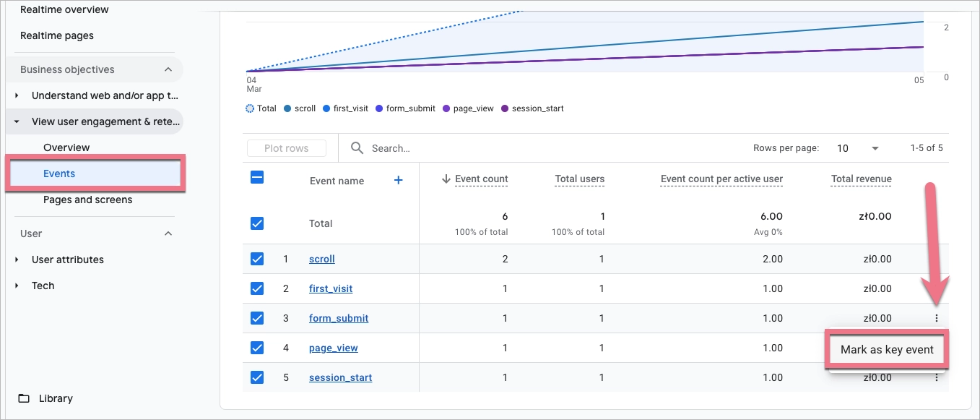
Task: Open three-dot menu for session_start row
Action: pos(937,377)
